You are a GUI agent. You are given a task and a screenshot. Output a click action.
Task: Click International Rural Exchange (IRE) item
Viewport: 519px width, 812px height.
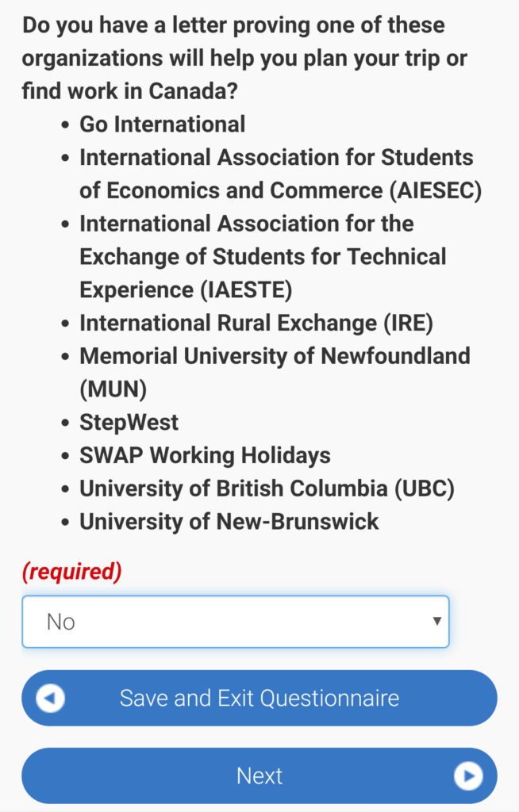256,324
